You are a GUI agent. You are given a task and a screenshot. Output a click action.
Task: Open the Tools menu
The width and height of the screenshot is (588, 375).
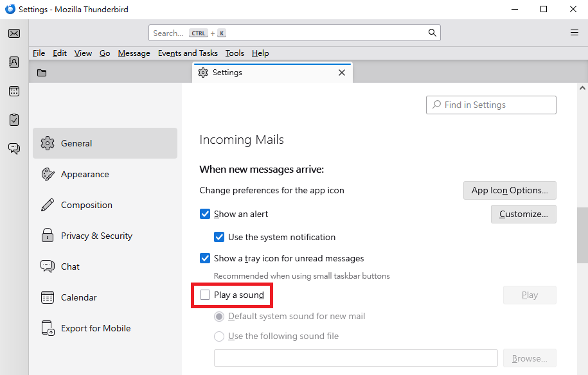coord(235,53)
